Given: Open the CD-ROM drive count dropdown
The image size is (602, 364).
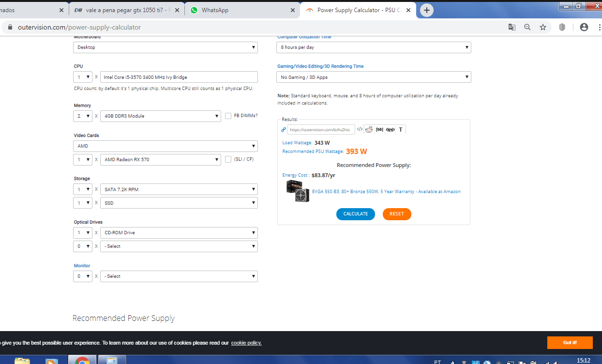Looking at the screenshot, I should click(83, 233).
